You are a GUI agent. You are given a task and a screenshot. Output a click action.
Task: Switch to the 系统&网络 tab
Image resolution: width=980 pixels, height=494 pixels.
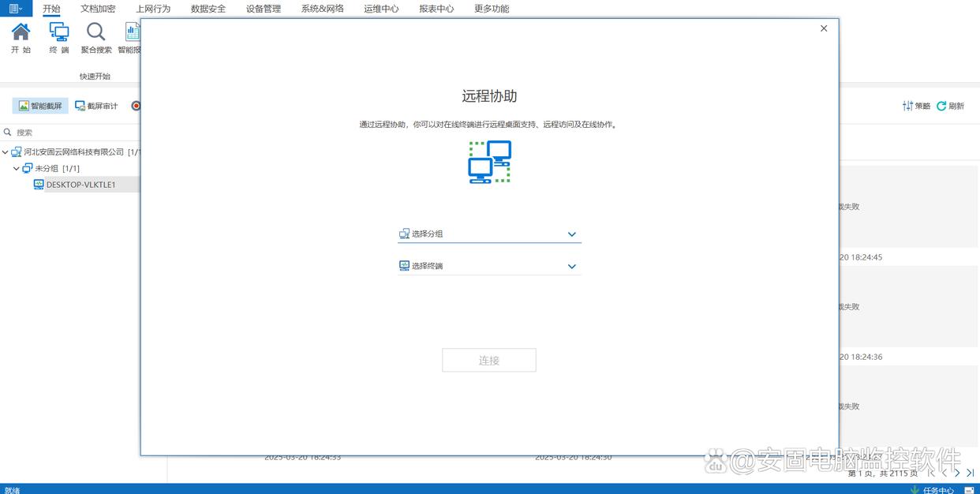coord(323,9)
